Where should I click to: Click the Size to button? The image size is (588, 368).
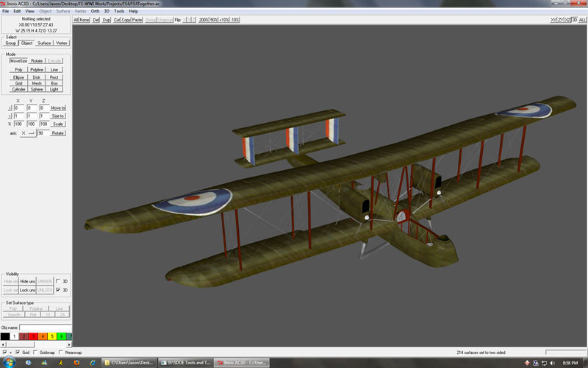(58, 116)
